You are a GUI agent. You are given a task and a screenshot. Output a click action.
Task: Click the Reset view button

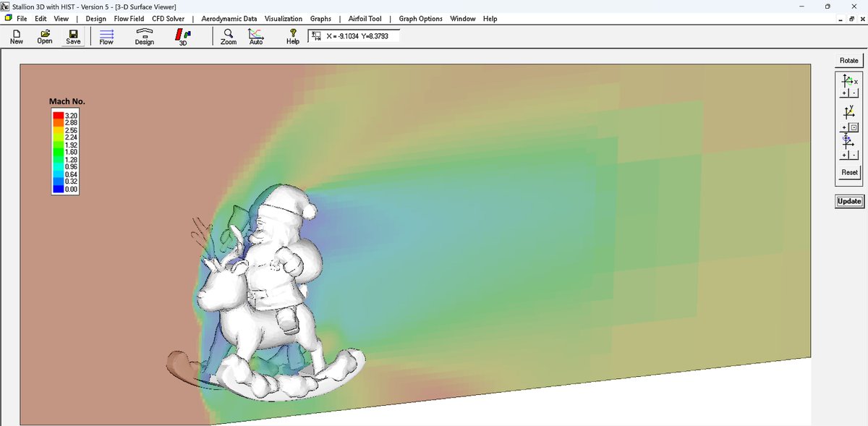pyautogui.click(x=849, y=172)
